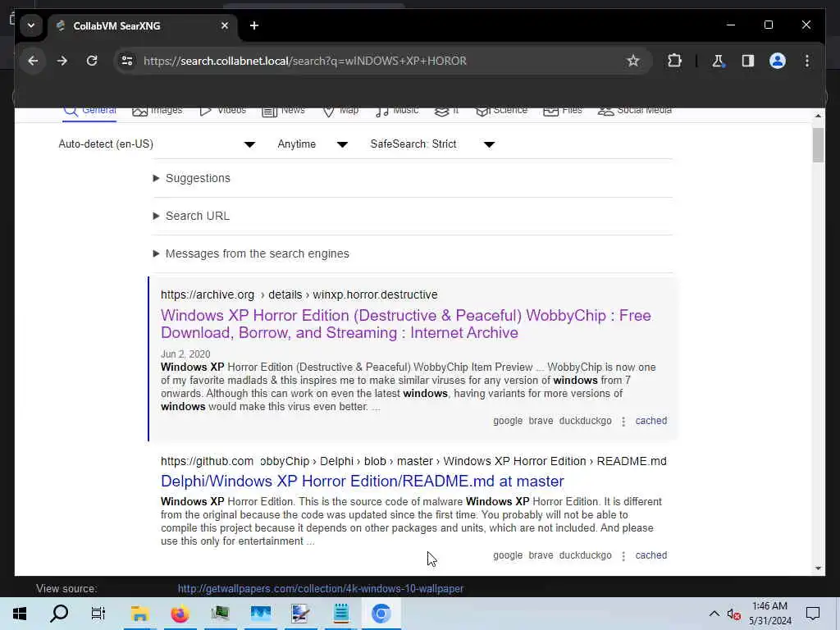Switch to Social Media search category

[635, 111]
